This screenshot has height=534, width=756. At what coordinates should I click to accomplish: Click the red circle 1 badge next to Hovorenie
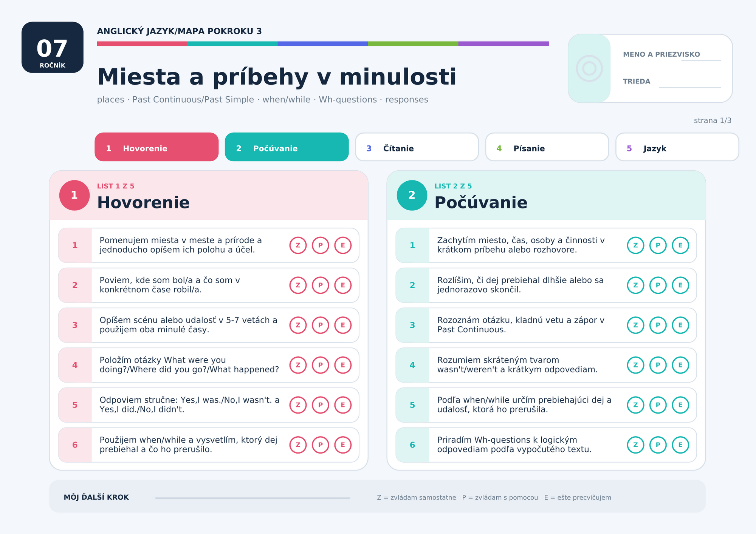[74, 195]
